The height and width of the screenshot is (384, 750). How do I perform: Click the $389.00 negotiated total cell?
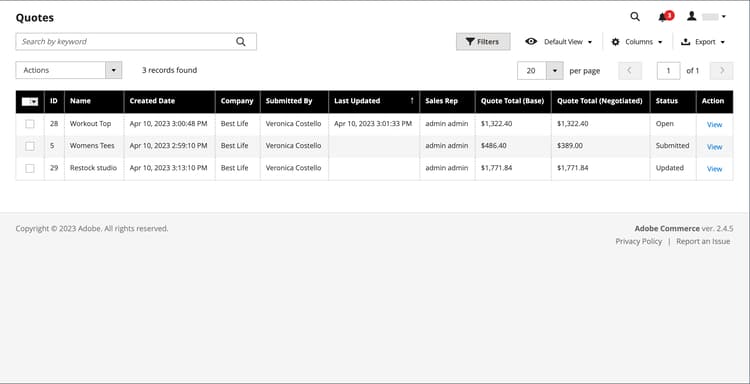click(x=600, y=146)
